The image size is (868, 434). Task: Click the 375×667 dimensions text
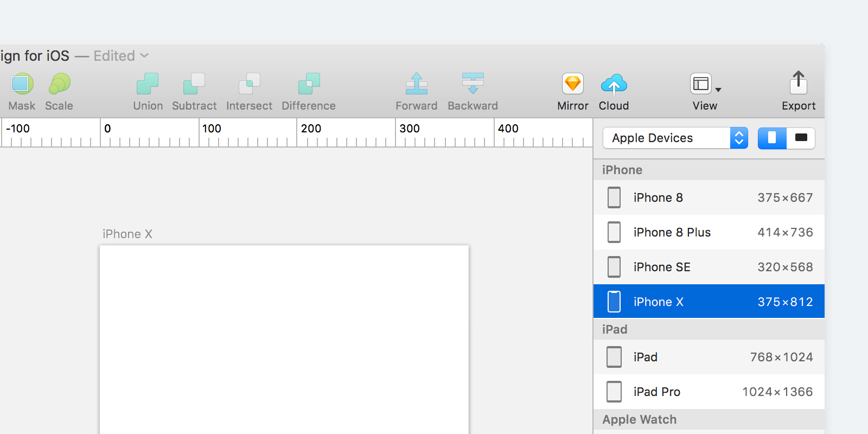[785, 197]
